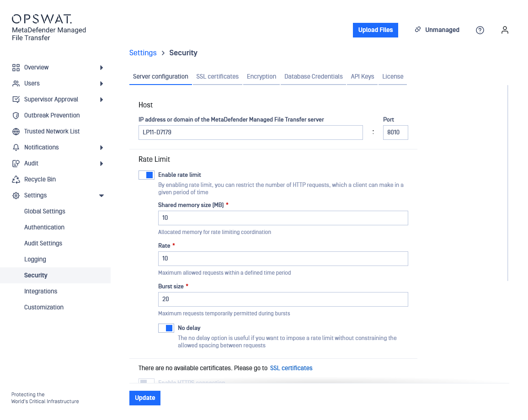528x420 pixels.
Task: Open Customization settings page
Action: (44, 307)
